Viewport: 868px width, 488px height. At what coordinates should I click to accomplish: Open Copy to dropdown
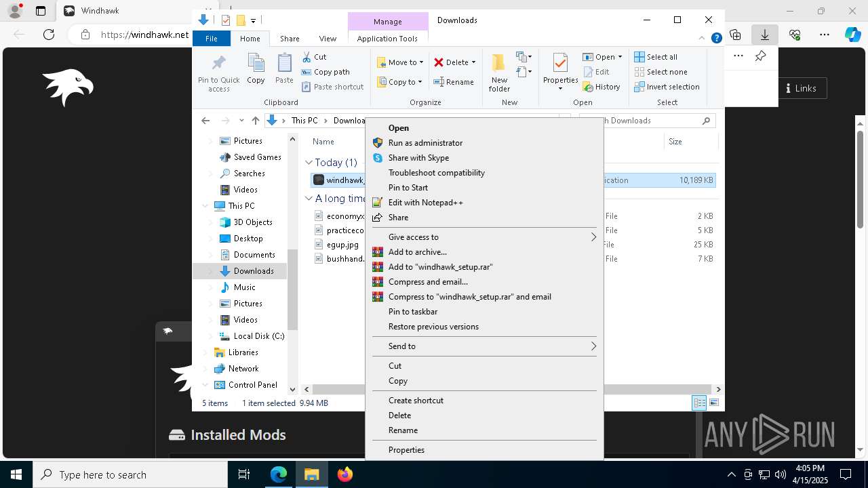pos(399,82)
